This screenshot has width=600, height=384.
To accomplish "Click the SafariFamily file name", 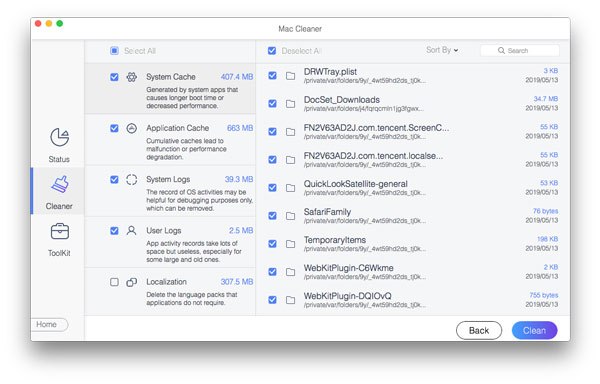I will coord(327,212).
